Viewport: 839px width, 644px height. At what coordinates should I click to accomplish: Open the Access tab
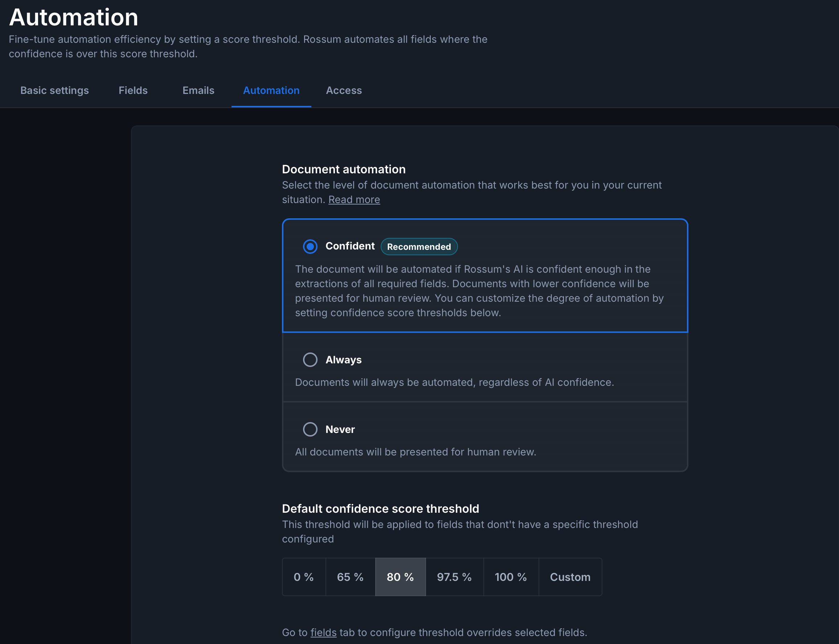pyautogui.click(x=344, y=90)
